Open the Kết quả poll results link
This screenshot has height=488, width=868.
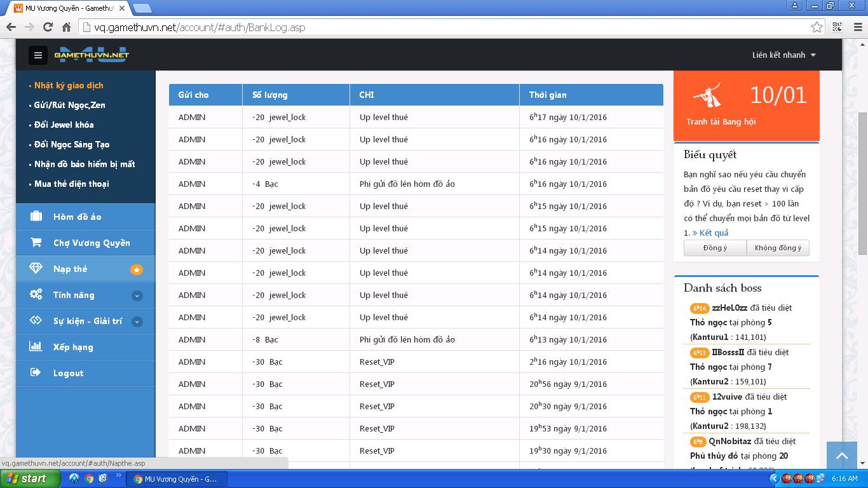point(713,233)
